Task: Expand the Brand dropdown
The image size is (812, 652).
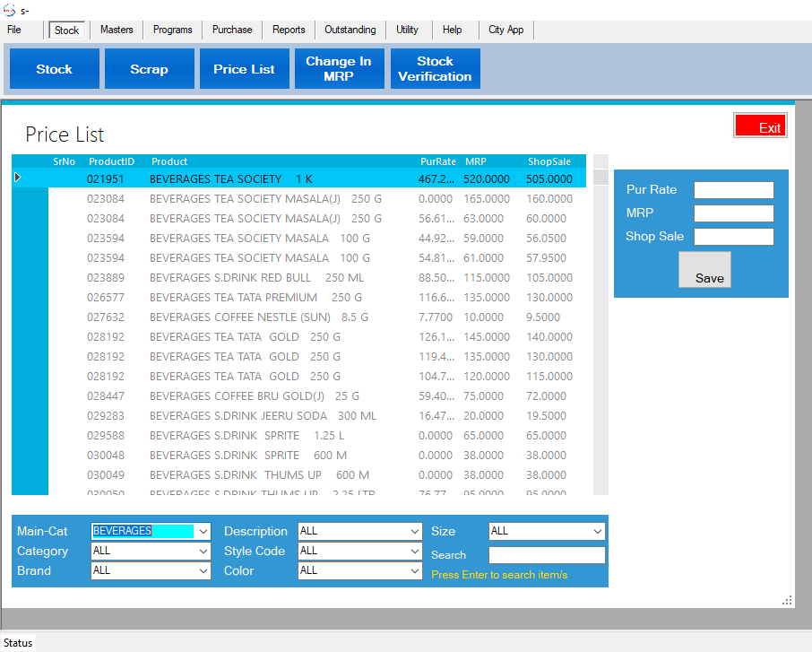Action: click(203, 570)
